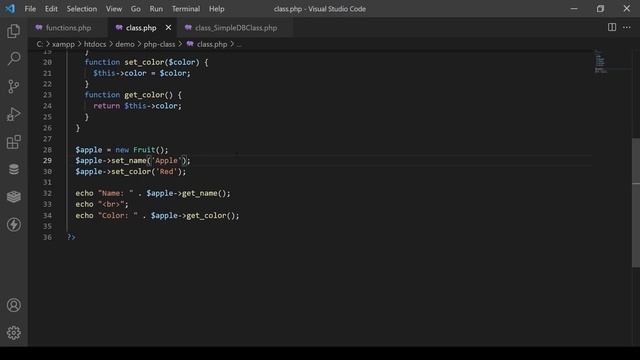Click PHP icon on functions.php tab
The image size is (640, 360).
click(39, 27)
